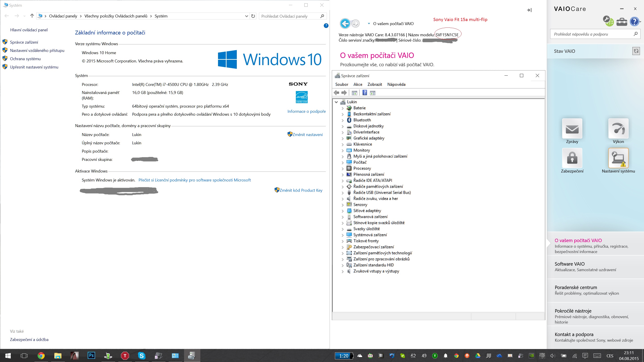Image resolution: width=644 pixels, height=362 pixels.
Task: Click the CES keyboard language indicator
Action: (x=610, y=356)
